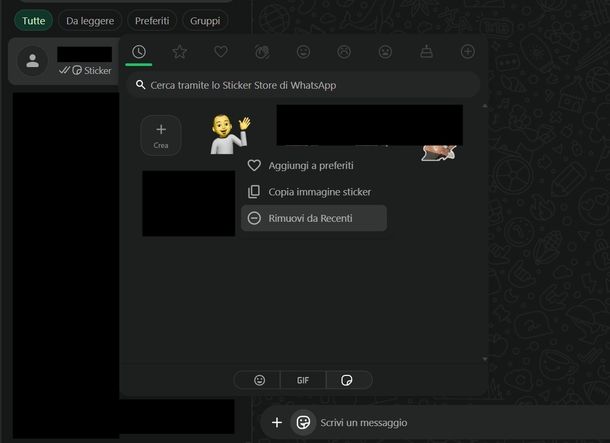This screenshot has width=610, height=443.
Task: Select the sticker tab in the bottom switcher
Action: [x=347, y=380]
